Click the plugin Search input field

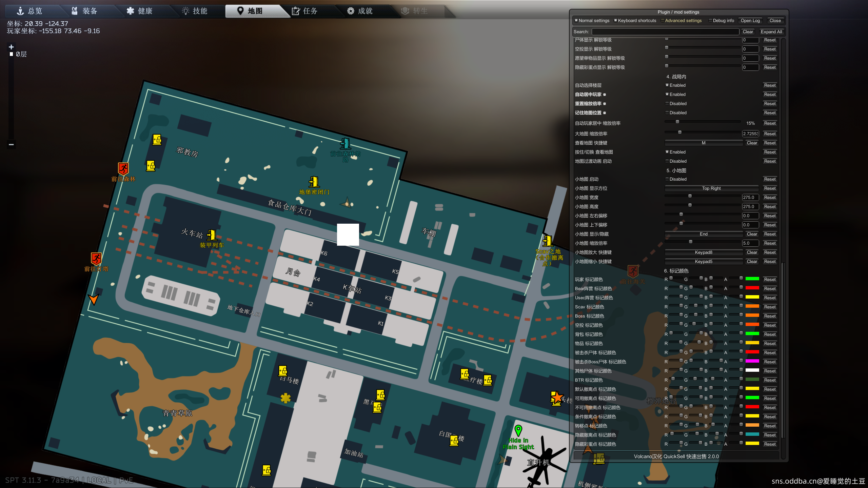[665, 32]
